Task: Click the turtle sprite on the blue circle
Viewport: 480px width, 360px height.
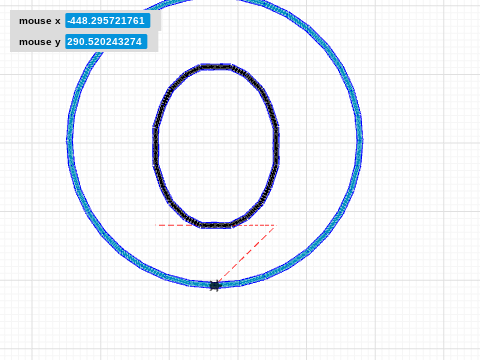Action: (x=215, y=286)
